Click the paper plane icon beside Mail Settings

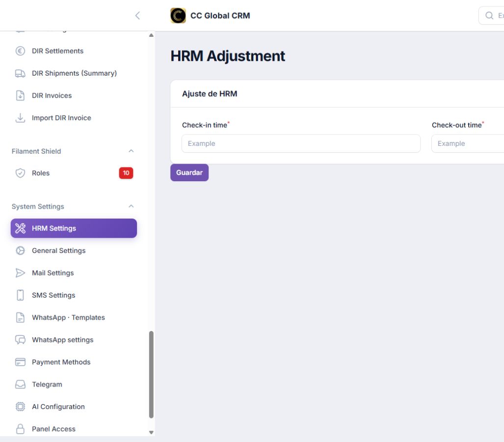pyautogui.click(x=20, y=273)
